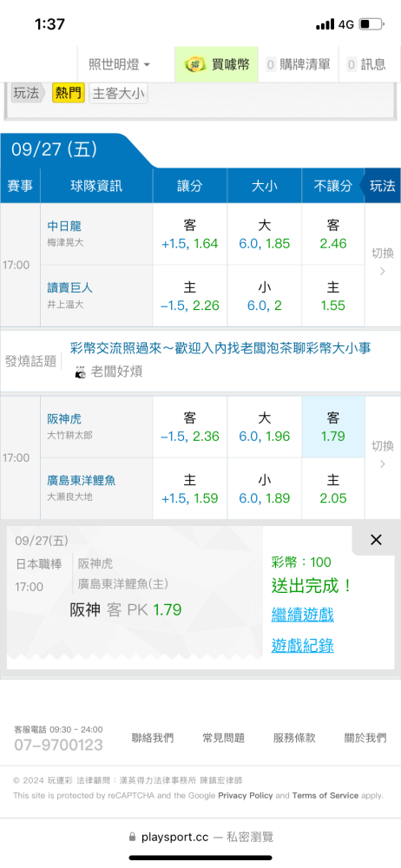This screenshot has width=401, height=868.
Task: Select the 主客大小 play-type tab
Action: pyautogui.click(x=118, y=94)
